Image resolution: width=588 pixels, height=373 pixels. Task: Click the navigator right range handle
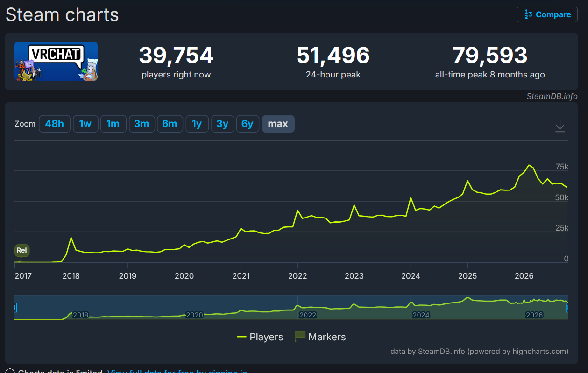coord(568,307)
